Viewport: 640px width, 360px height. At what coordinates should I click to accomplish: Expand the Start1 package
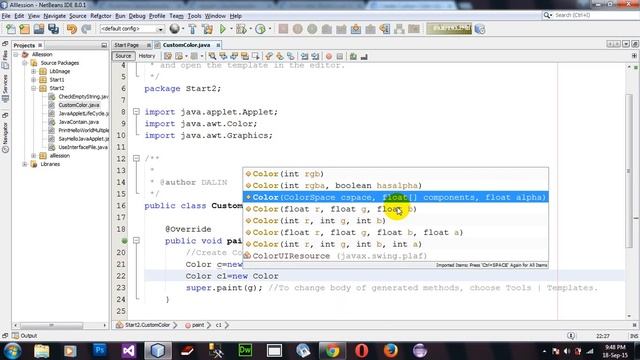[x=33, y=80]
